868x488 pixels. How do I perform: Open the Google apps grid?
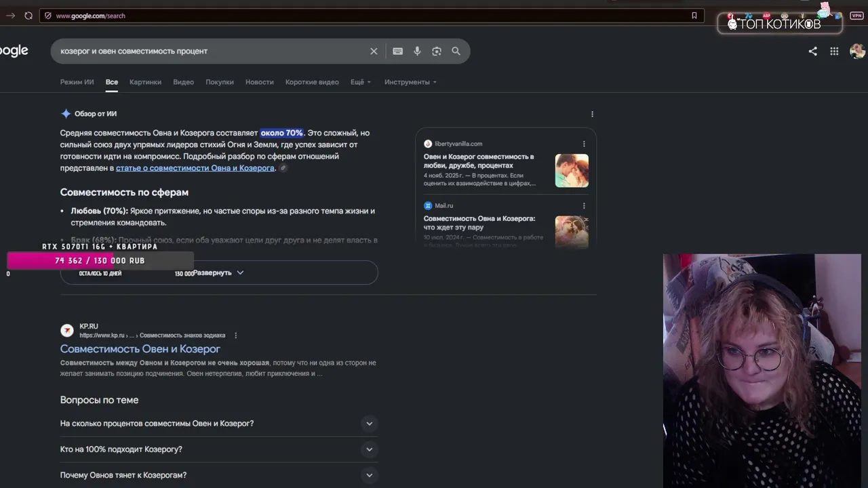pos(834,51)
